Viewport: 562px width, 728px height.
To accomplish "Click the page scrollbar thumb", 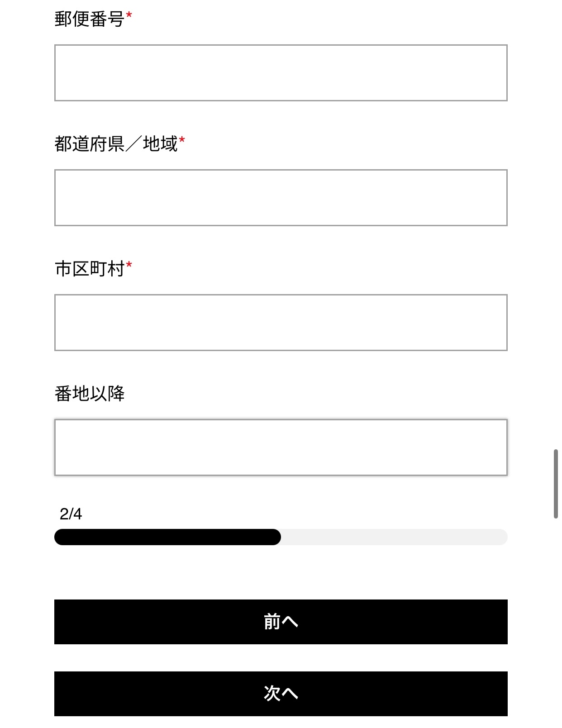I will click(556, 484).
